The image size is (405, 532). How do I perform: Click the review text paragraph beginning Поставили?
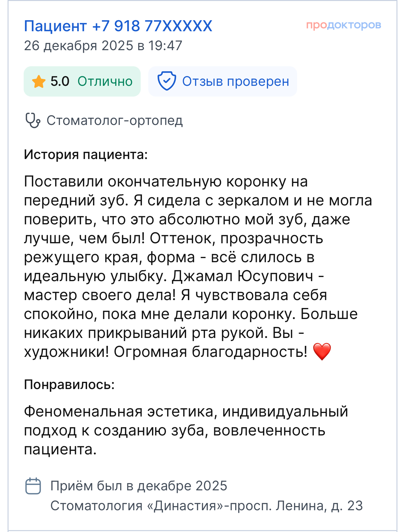(x=198, y=267)
